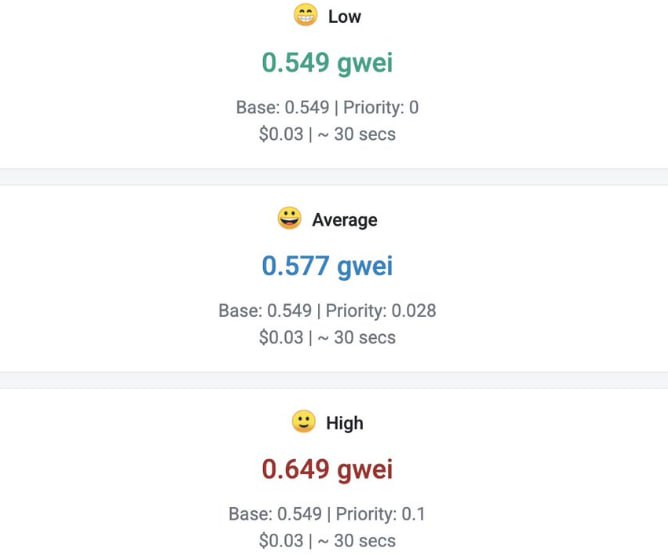Select the High gas price heading
Viewport: 668px width, 556px height.
coord(345,423)
